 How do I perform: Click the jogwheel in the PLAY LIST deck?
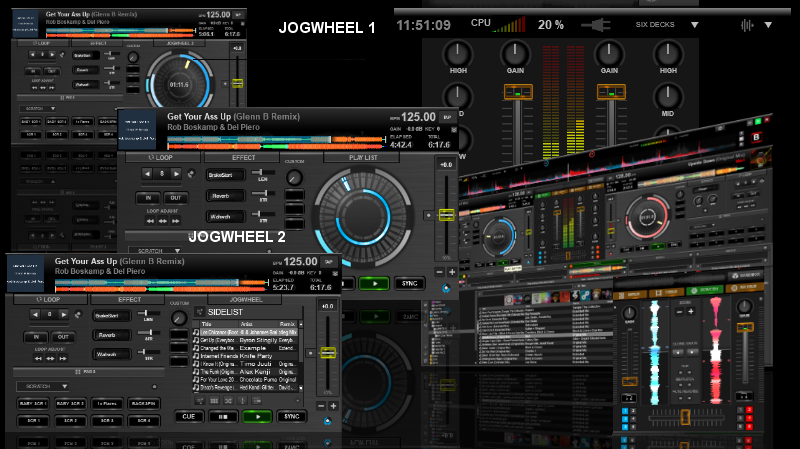pyautogui.click(x=363, y=217)
